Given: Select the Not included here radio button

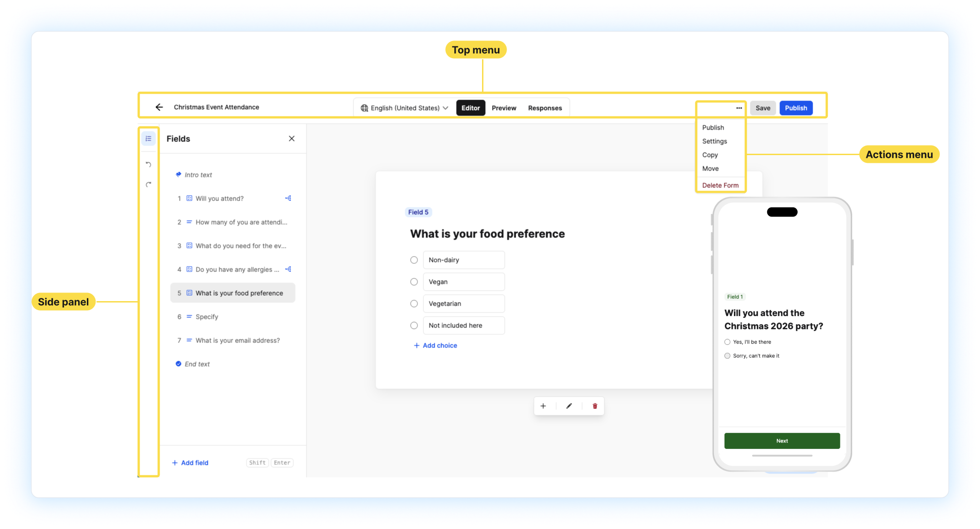Looking at the screenshot, I should click(414, 326).
